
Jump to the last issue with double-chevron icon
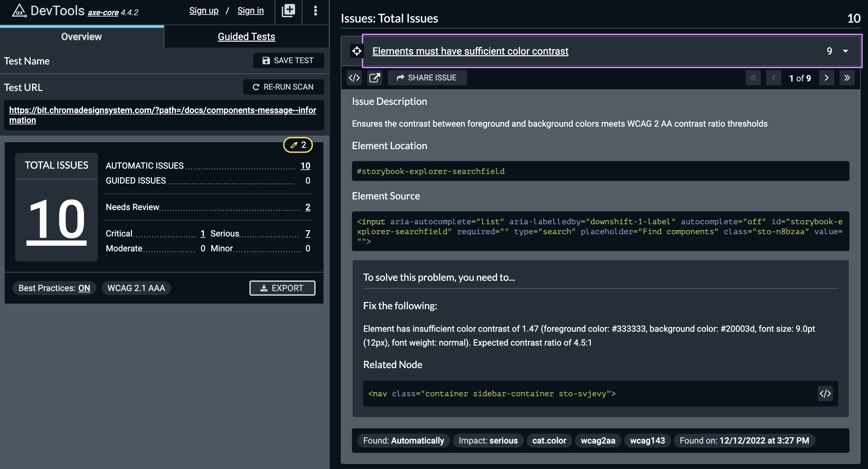pos(847,78)
